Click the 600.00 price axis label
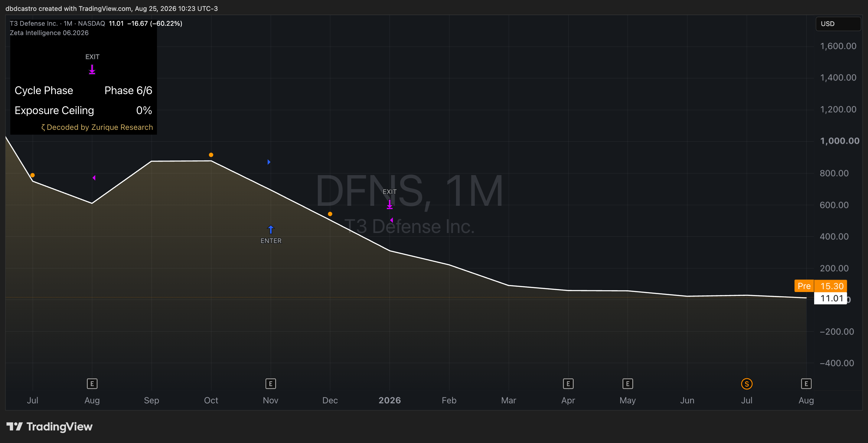The image size is (868, 443). tap(834, 205)
